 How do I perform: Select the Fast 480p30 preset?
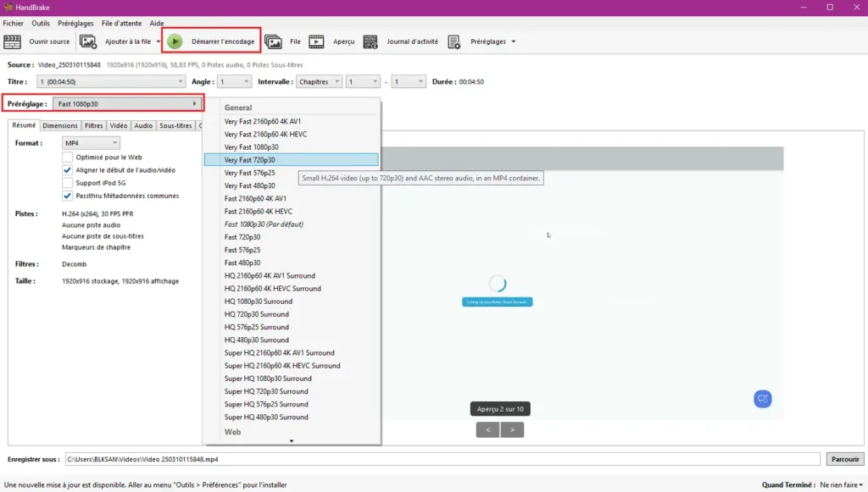(x=292, y=263)
